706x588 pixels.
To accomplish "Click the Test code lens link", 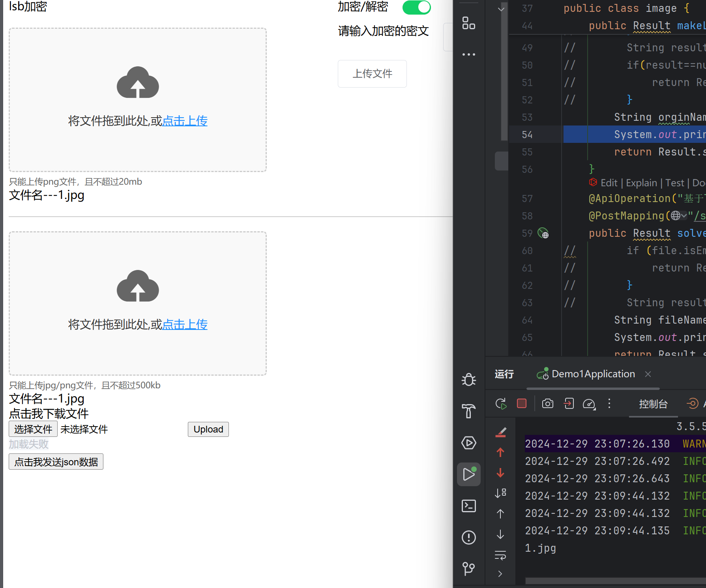I will point(675,183).
